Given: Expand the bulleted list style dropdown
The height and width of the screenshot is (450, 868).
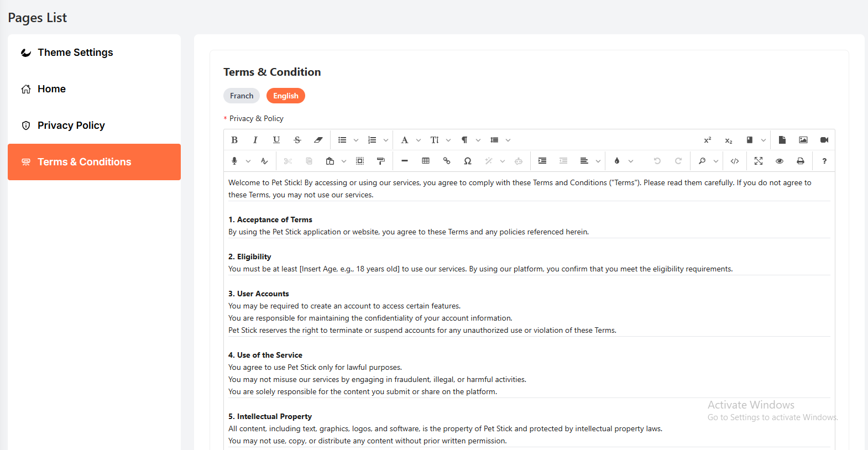Looking at the screenshot, I should pos(356,140).
